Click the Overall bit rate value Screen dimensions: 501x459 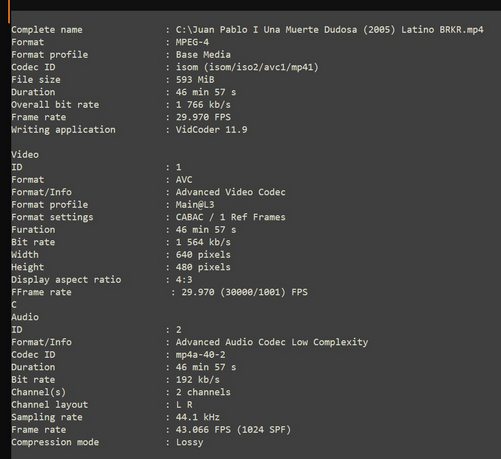203,105
